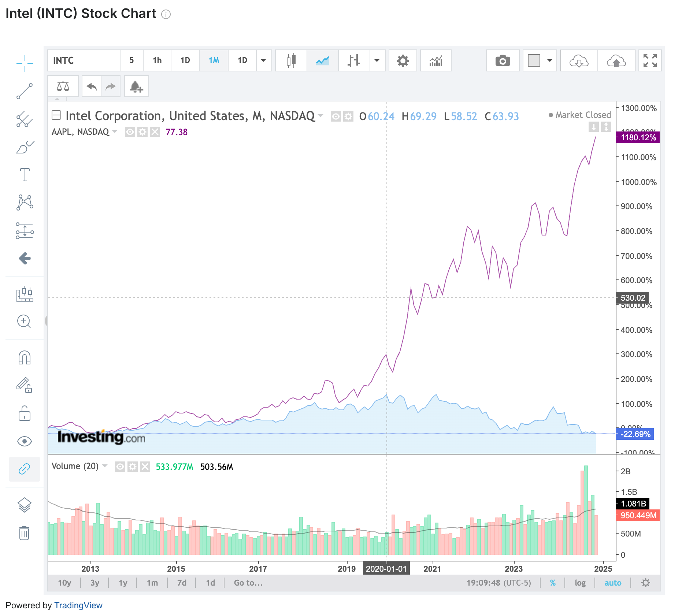Viewport: 682px width, 616px height.
Task: Click the back arrow in left toolbar
Action: click(25, 258)
